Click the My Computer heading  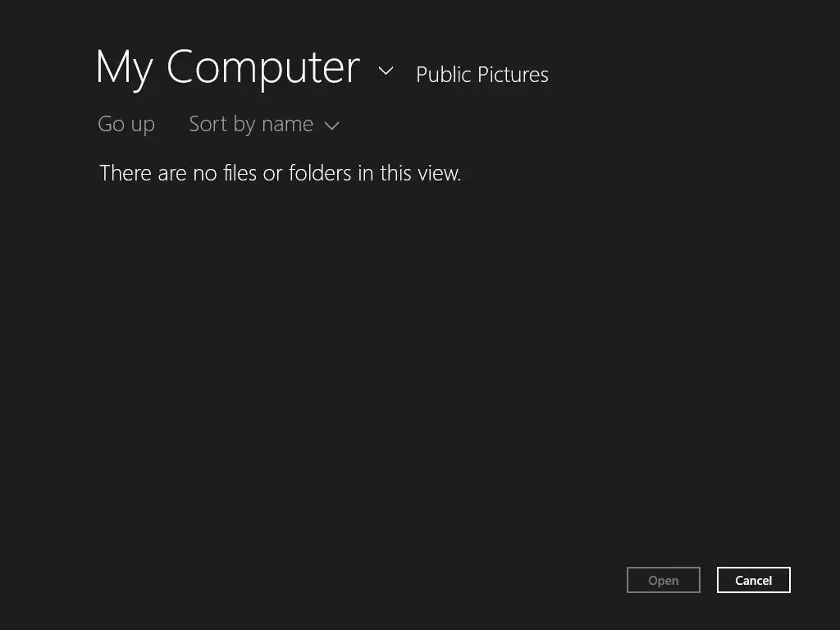point(228,68)
